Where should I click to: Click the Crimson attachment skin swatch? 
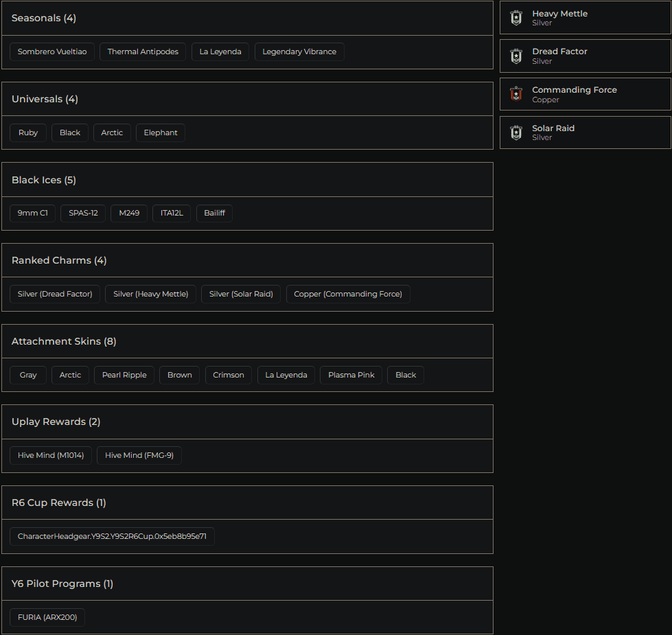[228, 375]
